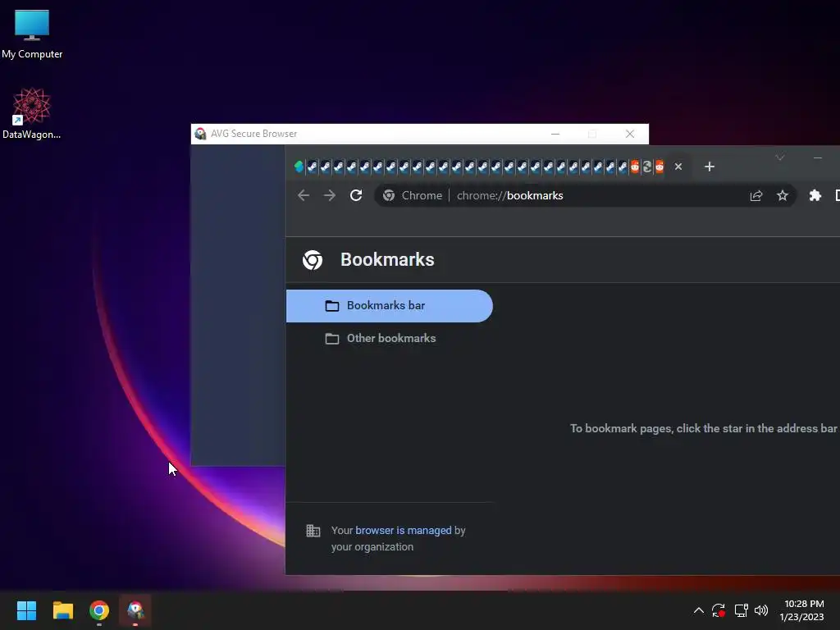Click the forward navigation arrow
Screen dimensions: 840x630
tap(330, 195)
